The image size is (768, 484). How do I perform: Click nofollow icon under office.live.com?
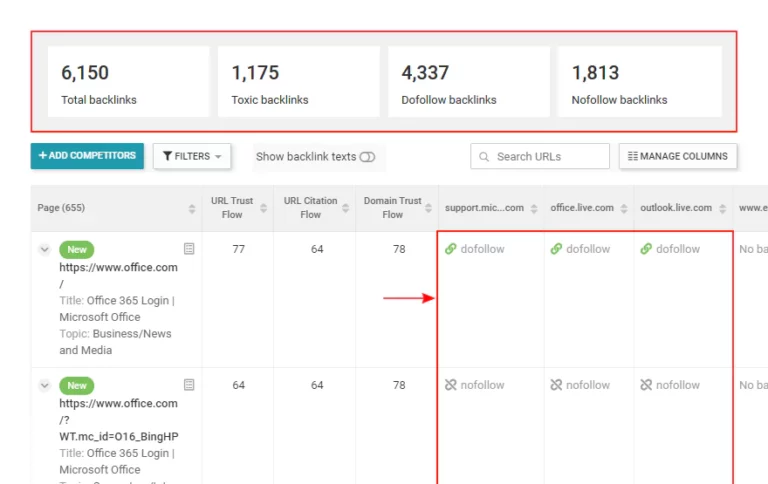[x=556, y=385]
